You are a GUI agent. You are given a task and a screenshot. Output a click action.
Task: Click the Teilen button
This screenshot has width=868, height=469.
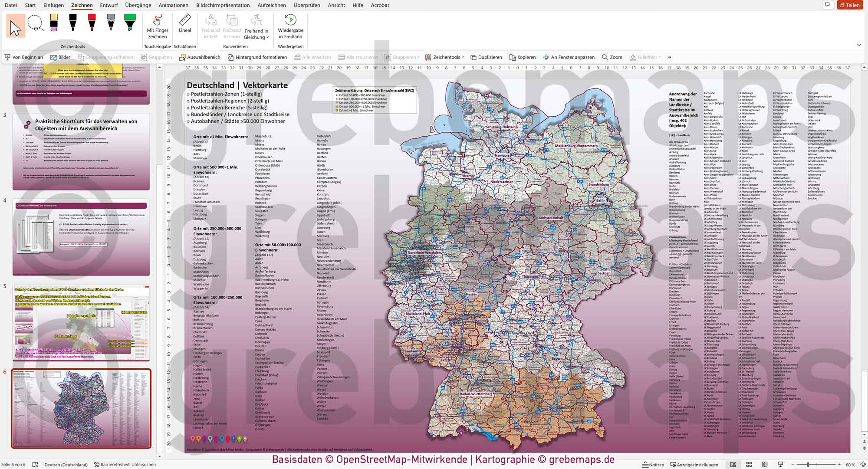(x=850, y=5)
